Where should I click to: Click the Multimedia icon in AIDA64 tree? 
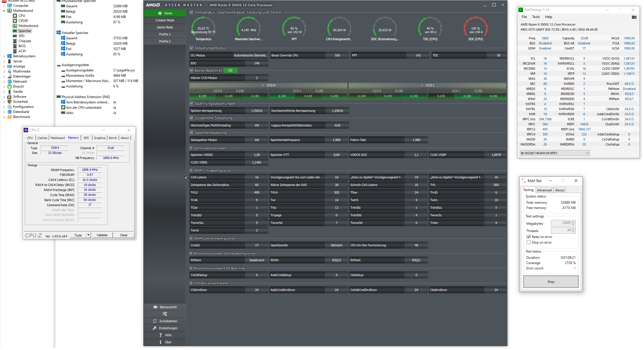(10, 71)
